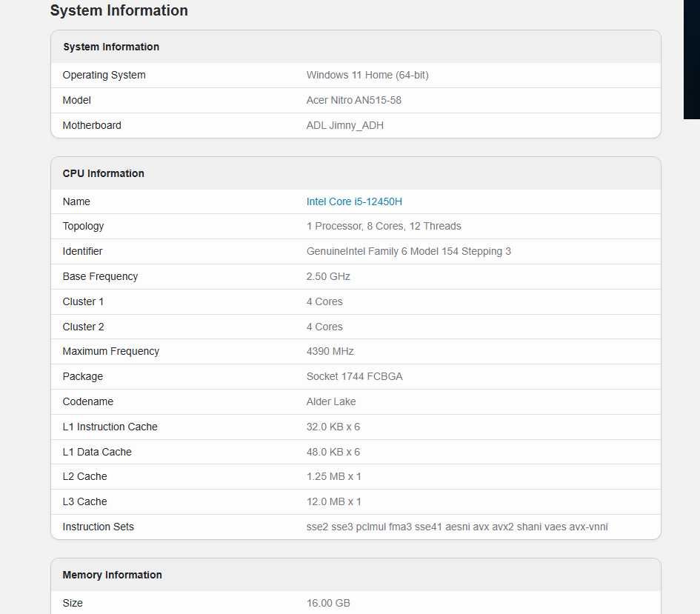The width and height of the screenshot is (700, 614).
Task: Click the Cluster 1 label
Action: tap(83, 301)
